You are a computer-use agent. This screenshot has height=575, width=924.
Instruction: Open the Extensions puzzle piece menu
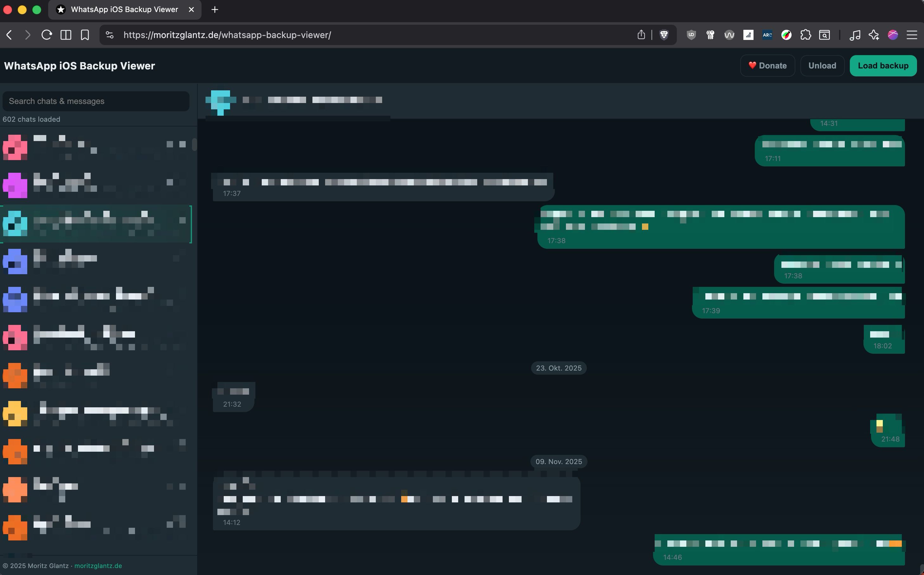805,35
